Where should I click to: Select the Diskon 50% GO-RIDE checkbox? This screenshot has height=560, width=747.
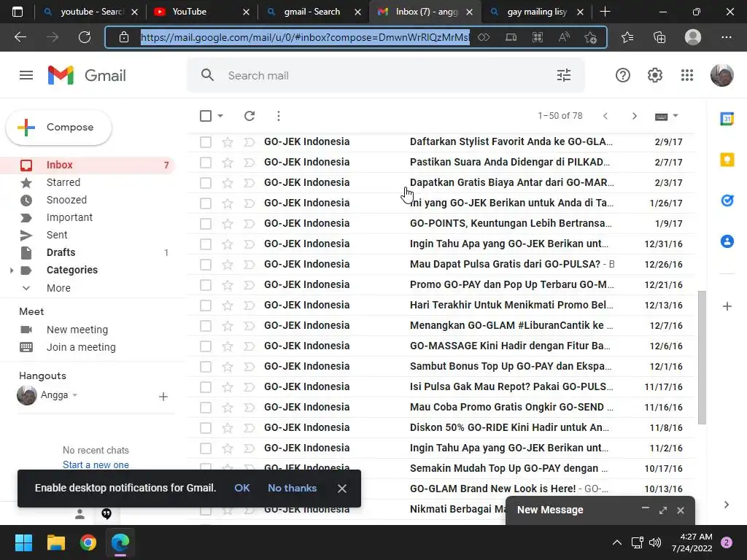click(x=206, y=428)
